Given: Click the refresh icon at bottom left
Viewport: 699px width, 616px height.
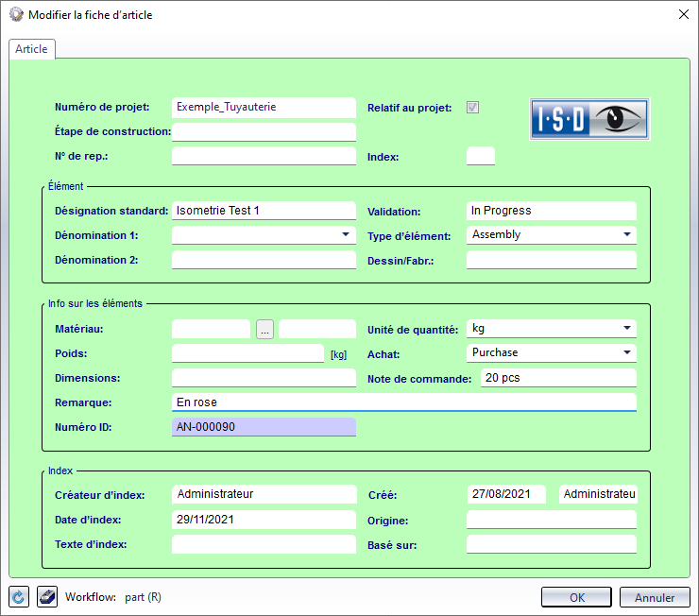Looking at the screenshot, I should click(19, 597).
